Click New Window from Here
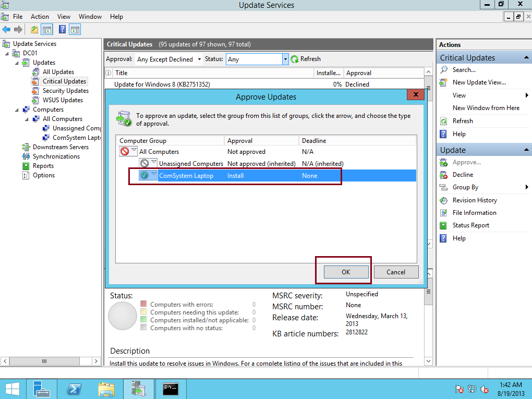 point(486,108)
